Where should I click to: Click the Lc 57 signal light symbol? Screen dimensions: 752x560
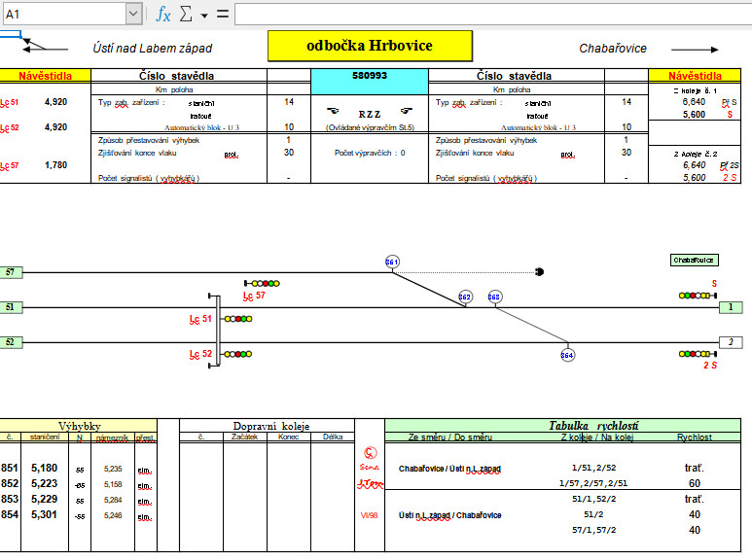262,283
